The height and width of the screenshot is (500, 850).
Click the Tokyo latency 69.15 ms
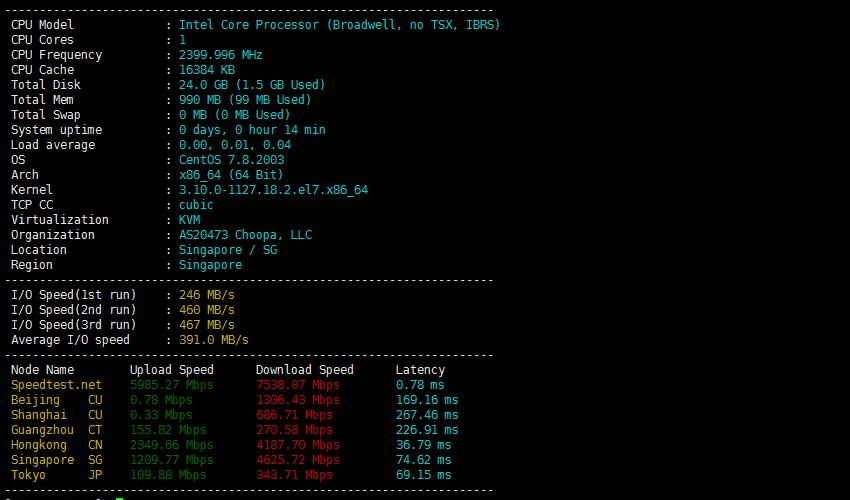pos(423,475)
